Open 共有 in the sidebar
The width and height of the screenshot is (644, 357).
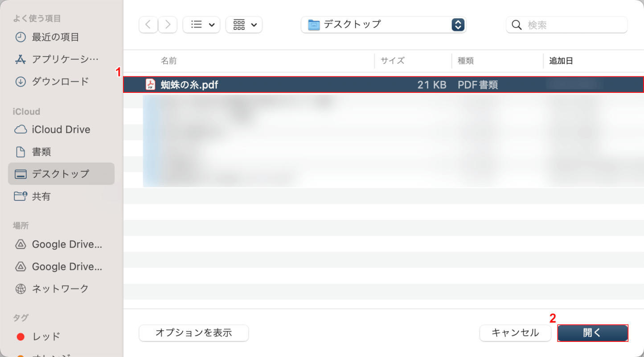tap(61, 196)
